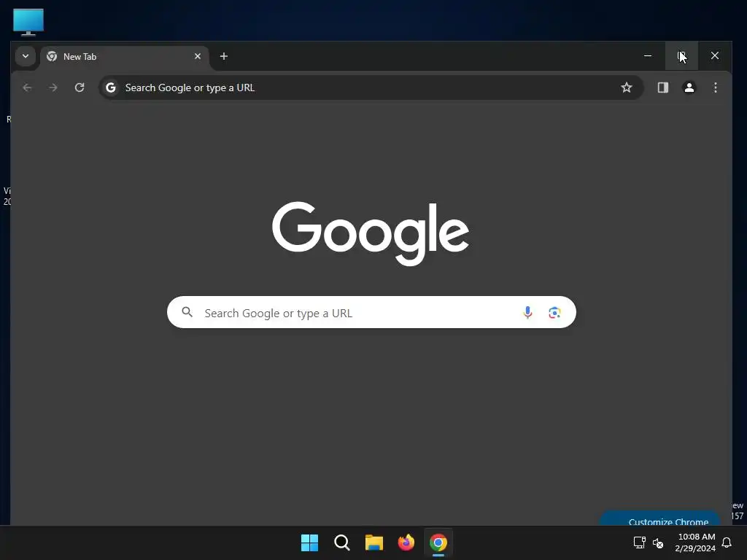Open muted volume tray icon
747x560 pixels.
point(658,542)
